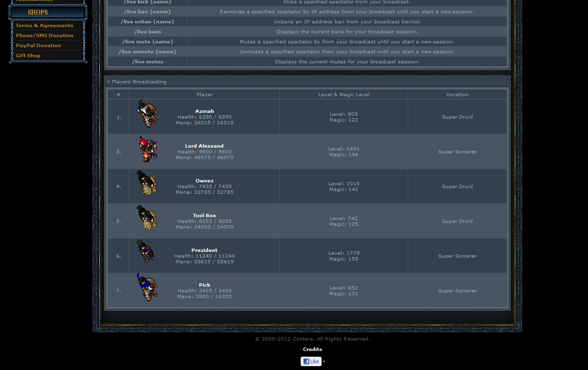Screen dimensions: 588x370
Task: Click Level: 1779 text
Action: 344,253
